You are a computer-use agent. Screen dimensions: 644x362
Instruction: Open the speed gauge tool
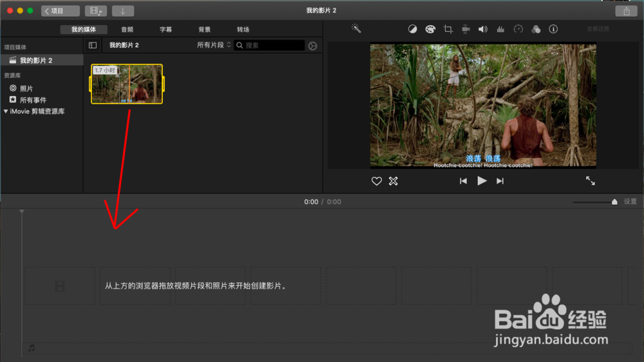click(518, 29)
